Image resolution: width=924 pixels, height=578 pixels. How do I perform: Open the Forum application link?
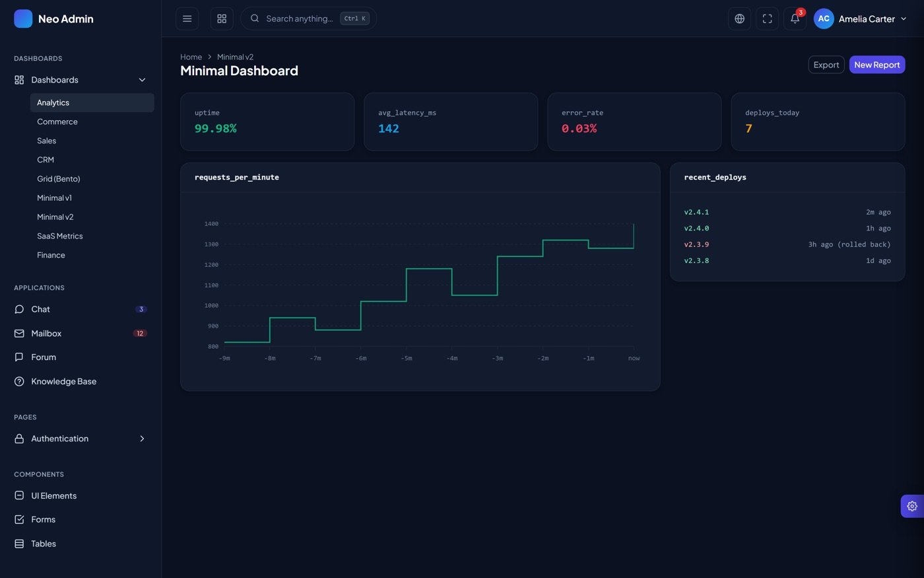coord(81,357)
